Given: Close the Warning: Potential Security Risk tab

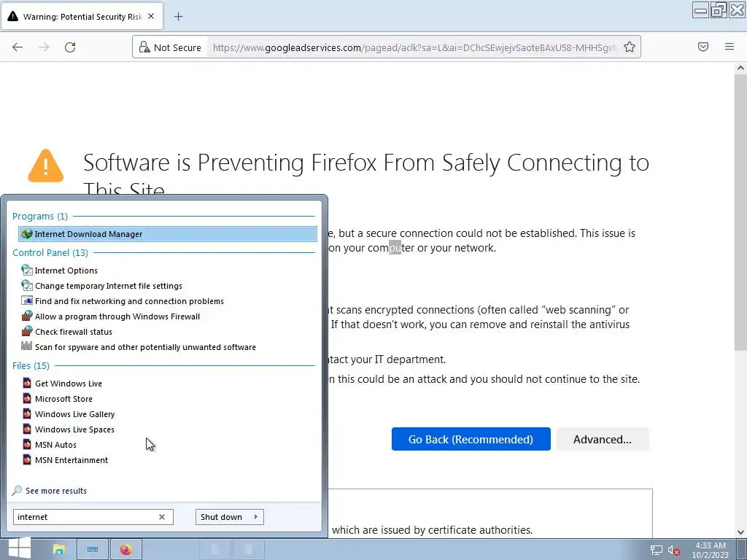Looking at the screenshot, I should click(151, 16).
